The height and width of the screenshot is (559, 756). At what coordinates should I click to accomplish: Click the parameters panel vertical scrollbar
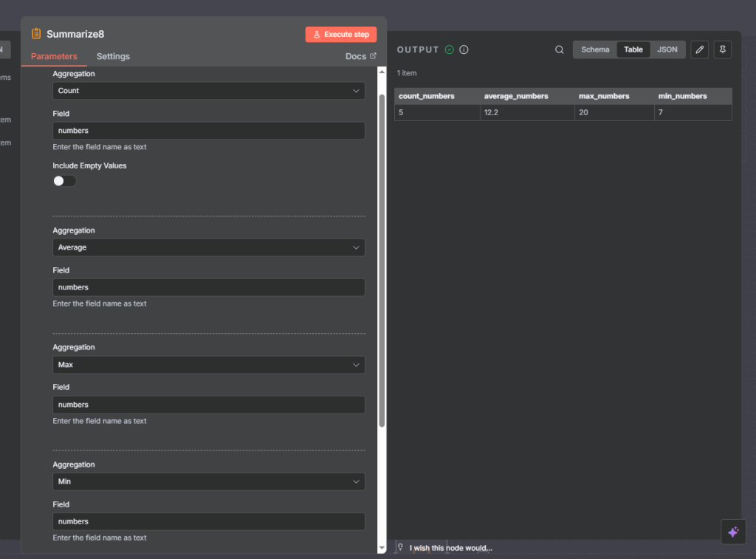[382, 258]
